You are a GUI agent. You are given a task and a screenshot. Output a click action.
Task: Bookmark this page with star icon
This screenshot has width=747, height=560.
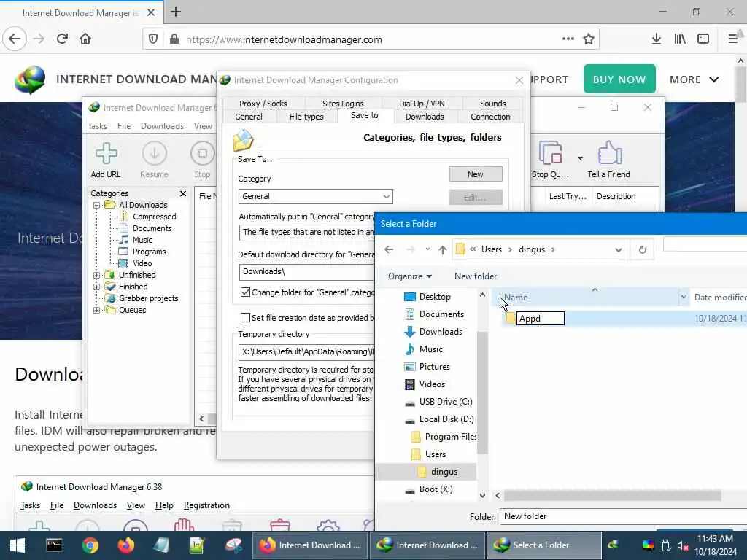[589, 39]
